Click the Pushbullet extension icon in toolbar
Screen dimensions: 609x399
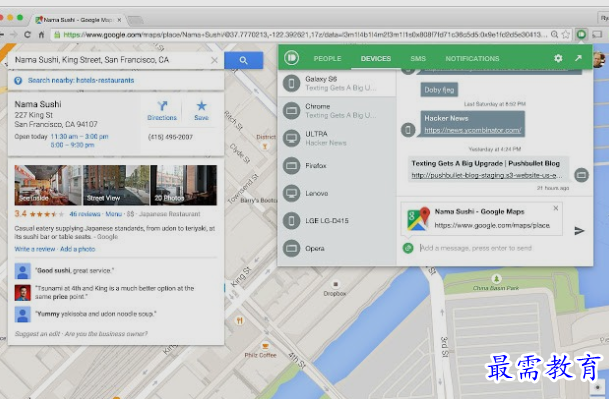click(581, 35)
